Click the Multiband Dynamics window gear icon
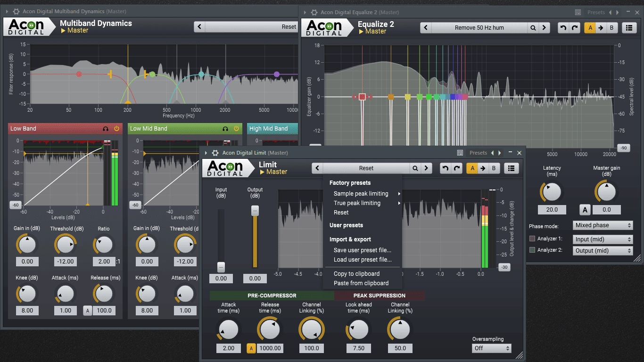This screenshot has width=644, height=362. point(16,11)
